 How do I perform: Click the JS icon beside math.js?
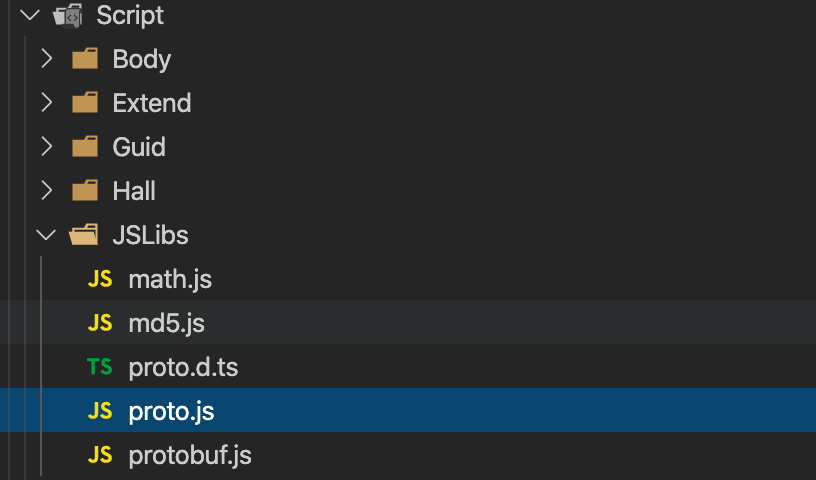click(x=100, y=280)
